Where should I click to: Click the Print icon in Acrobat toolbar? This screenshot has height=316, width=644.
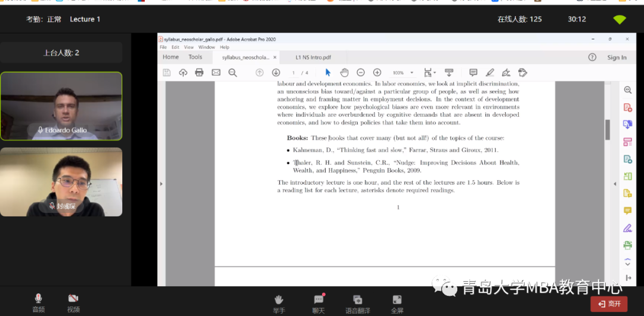coord(199,73)
